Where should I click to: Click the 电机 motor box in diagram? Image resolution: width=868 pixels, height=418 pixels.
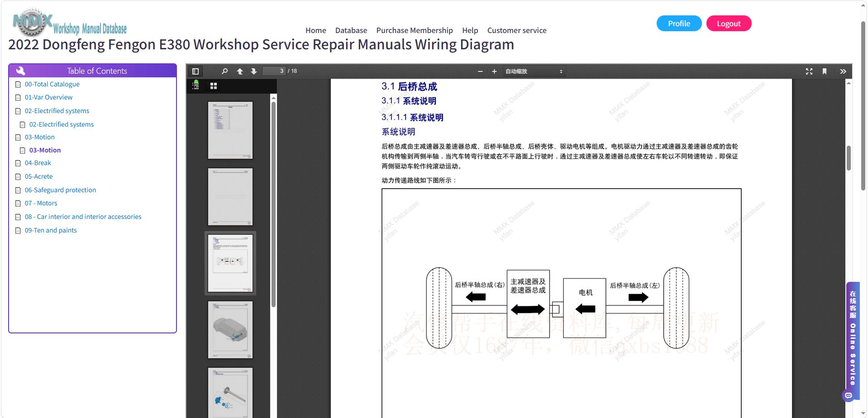tap(585, 308)
